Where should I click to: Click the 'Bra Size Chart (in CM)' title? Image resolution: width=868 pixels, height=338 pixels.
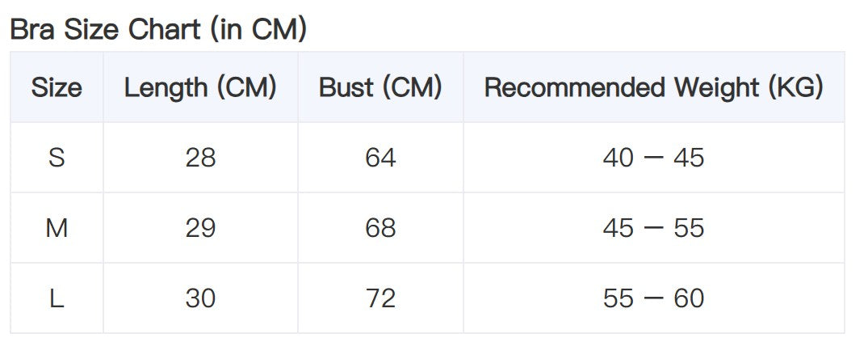[x=158, y=29]
